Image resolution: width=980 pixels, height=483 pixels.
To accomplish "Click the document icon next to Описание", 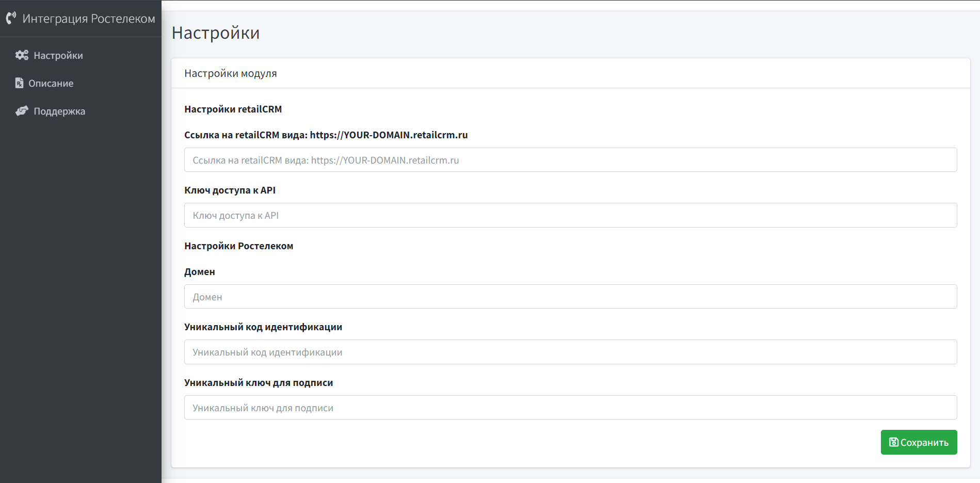I will pyautogui.click(x=19, y=83).
